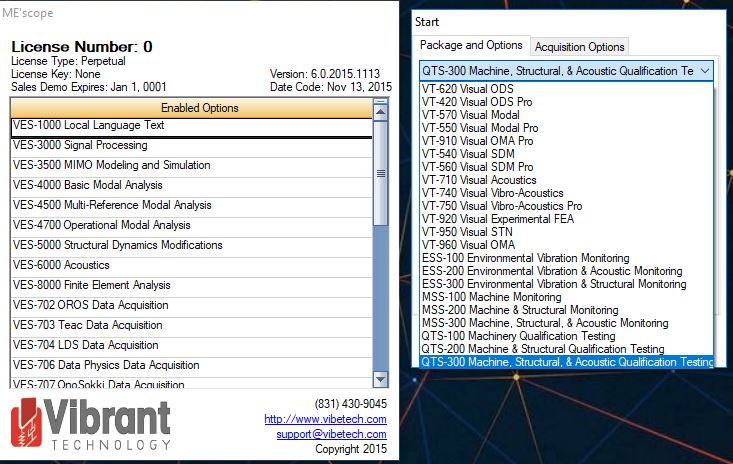Viewport: 733px width, 464px height.
Task: Select VT-920 Visual Experimental FEA
Action: 493,219
